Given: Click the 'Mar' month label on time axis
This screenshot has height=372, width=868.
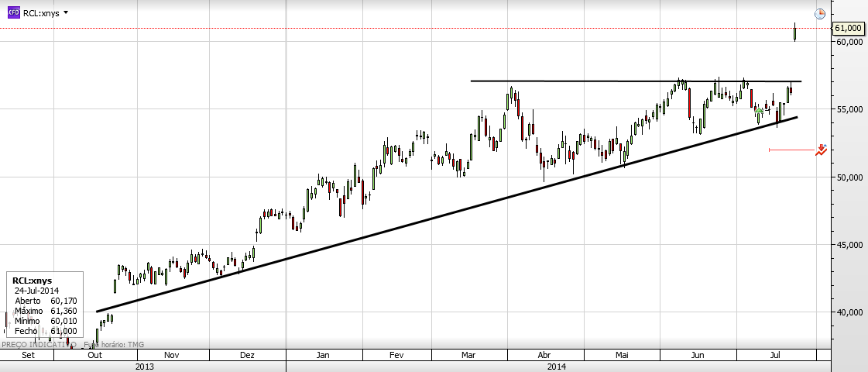Looking at the screenshot, I should [470, 355].
